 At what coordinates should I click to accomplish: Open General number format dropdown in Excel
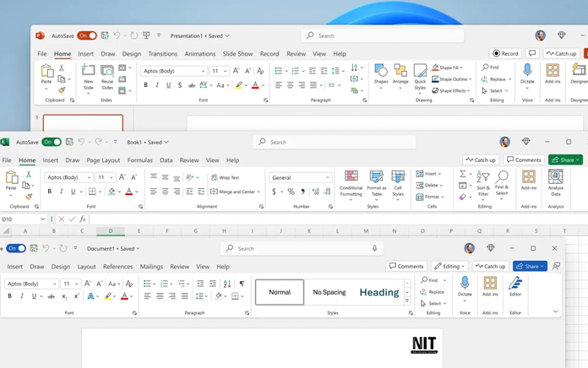tap(328, 177)
